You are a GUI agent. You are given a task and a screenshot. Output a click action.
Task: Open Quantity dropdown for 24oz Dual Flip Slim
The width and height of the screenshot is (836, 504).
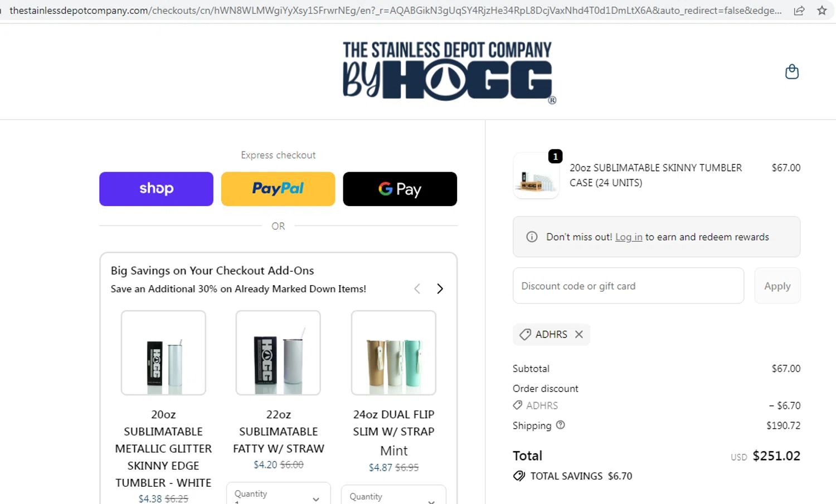pos(393,495)
